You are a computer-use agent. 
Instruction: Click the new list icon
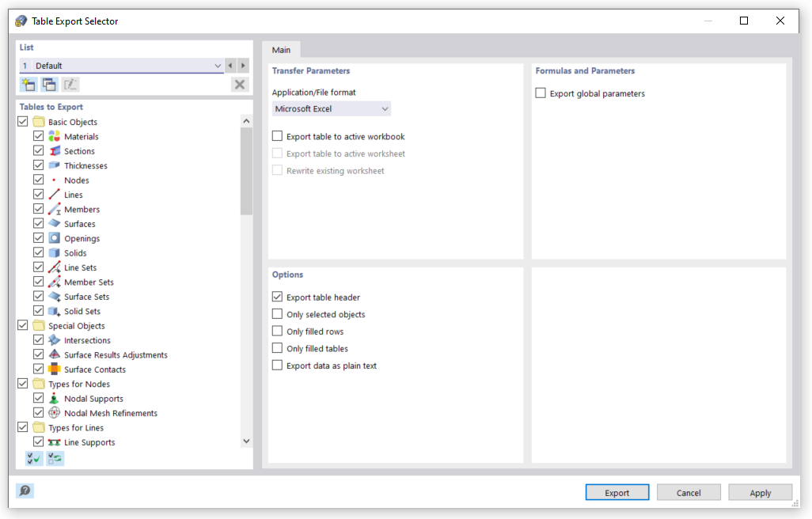coord(28,85)
